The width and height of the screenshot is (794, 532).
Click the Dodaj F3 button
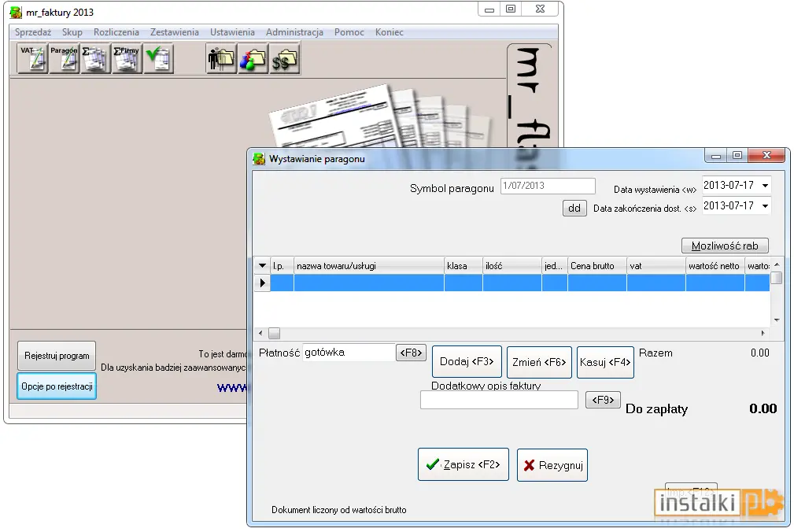click(467, 362)
